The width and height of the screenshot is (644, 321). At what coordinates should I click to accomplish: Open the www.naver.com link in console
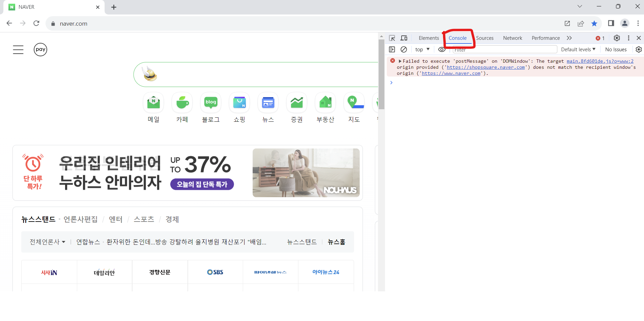pos(451,73)
